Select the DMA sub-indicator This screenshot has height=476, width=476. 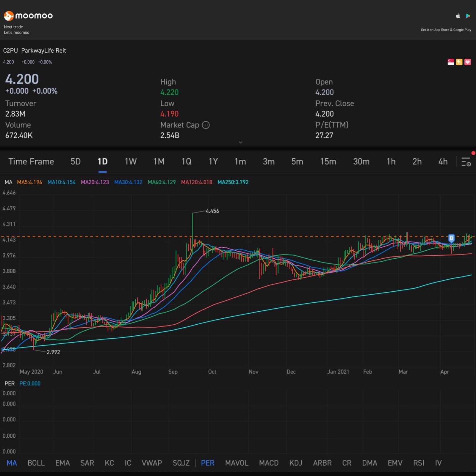coord(369,463)
